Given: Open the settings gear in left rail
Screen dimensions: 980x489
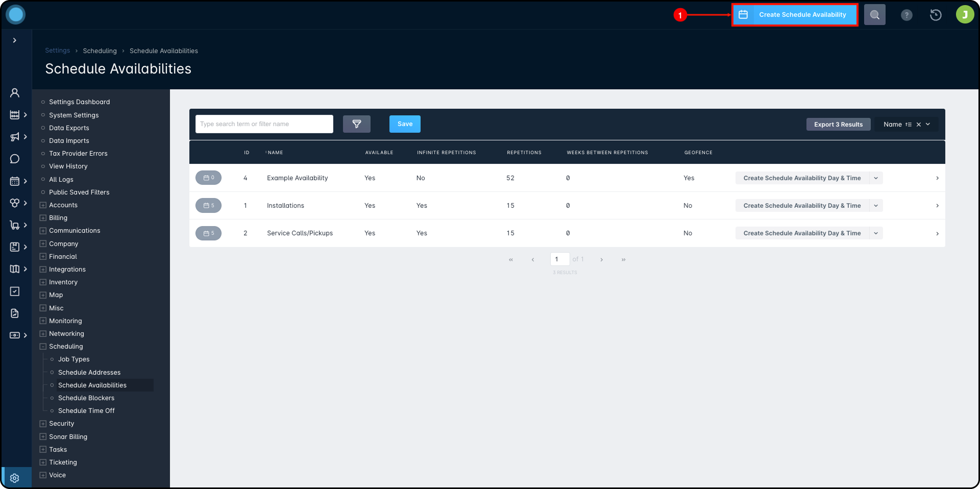Looking at the screenshot, I should pyautogui.click(x=15, y=478).
